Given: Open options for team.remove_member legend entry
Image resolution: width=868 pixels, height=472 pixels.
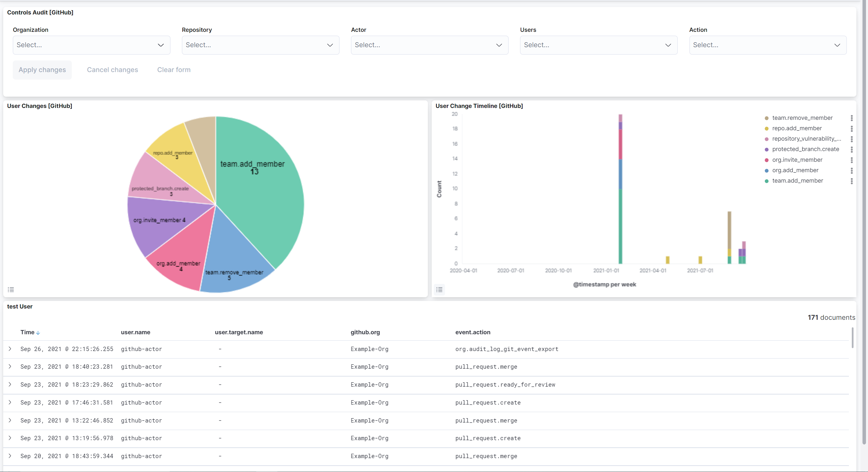Looking at the screenshot, I should click(851, 118).
